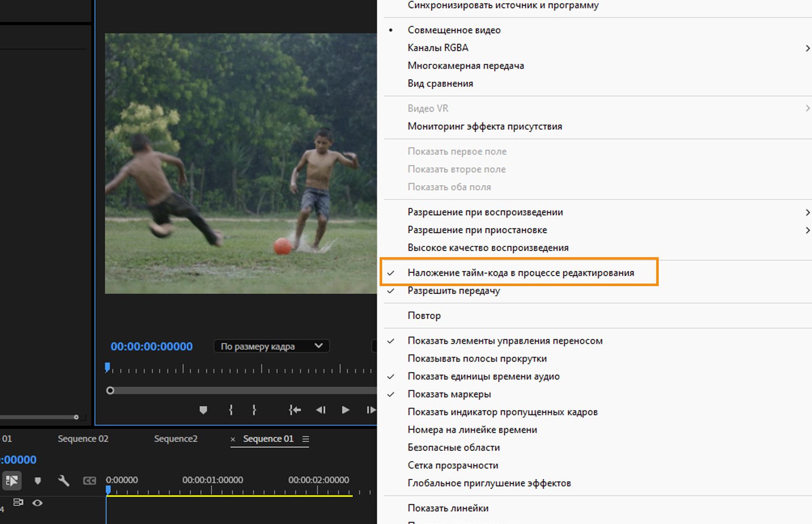Toggle sync lock on the video track

pos(18,503)
